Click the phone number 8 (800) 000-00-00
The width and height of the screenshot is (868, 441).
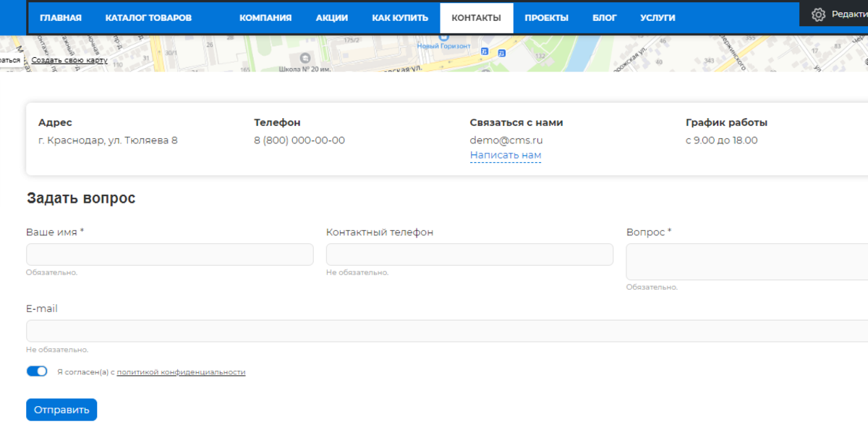point(299,140)
